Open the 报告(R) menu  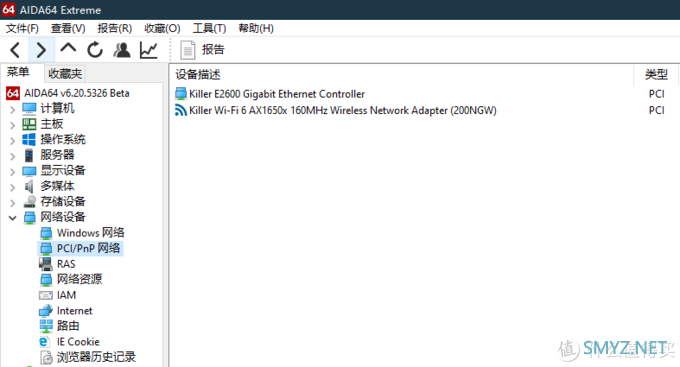[114, 28]
